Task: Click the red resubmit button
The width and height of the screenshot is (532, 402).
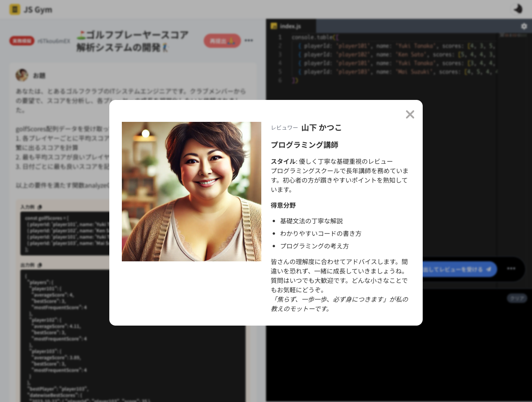Action: (222, 41)
